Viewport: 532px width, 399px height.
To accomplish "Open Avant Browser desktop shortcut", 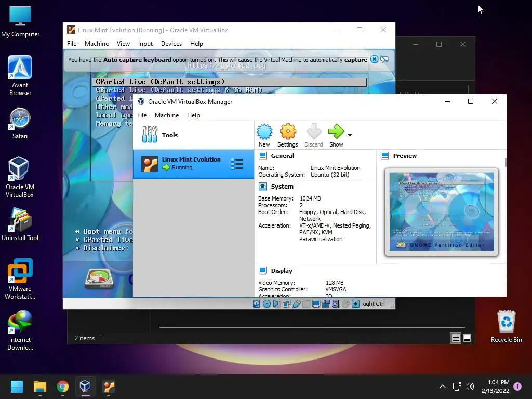I will (20, 75).
